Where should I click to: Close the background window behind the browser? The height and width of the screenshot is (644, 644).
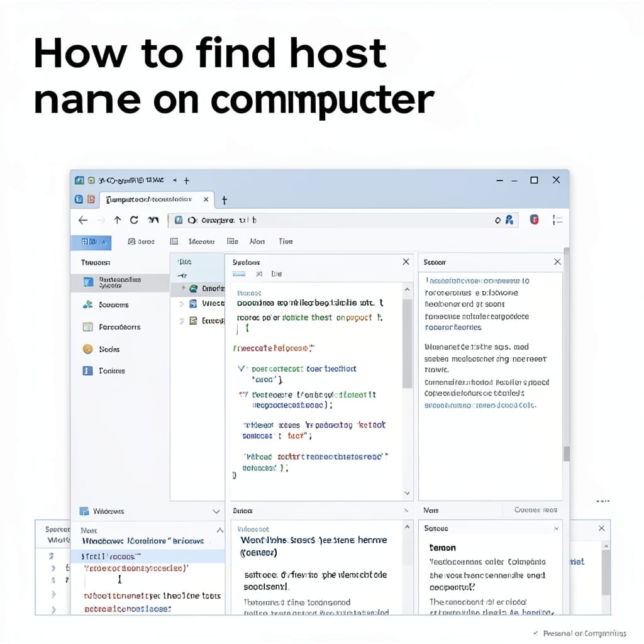point(602,528)
